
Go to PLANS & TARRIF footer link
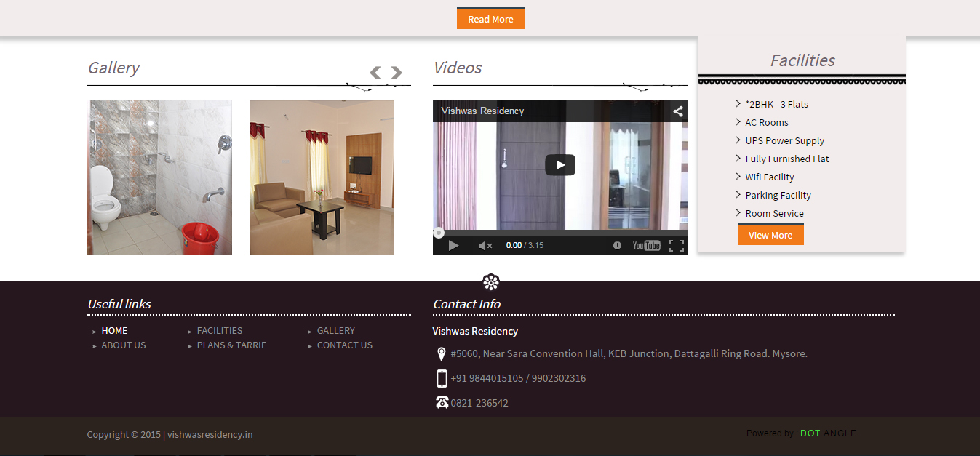point(231,345)
